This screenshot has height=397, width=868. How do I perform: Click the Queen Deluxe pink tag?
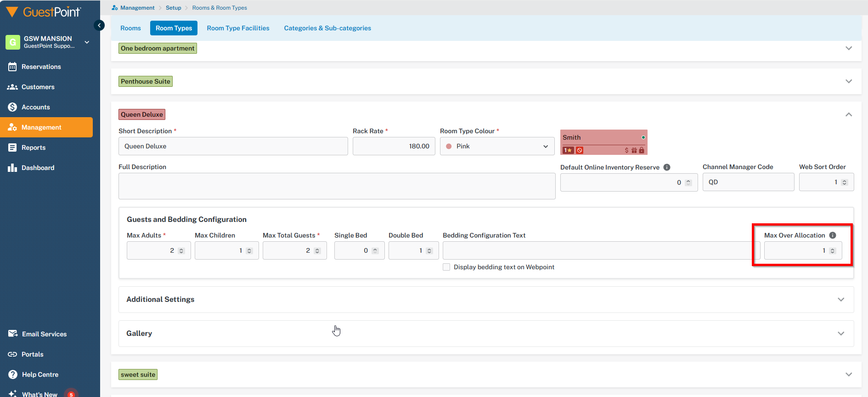[x=142, y=114]
